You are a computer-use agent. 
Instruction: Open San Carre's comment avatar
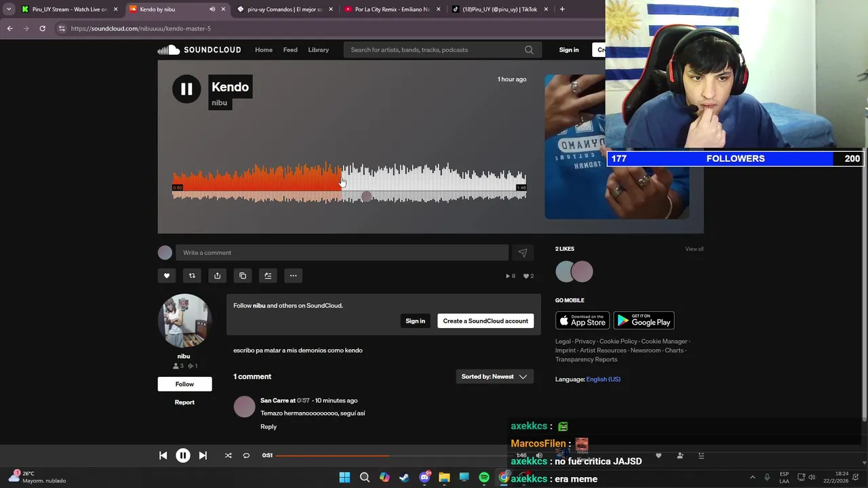tap(245, 407)
